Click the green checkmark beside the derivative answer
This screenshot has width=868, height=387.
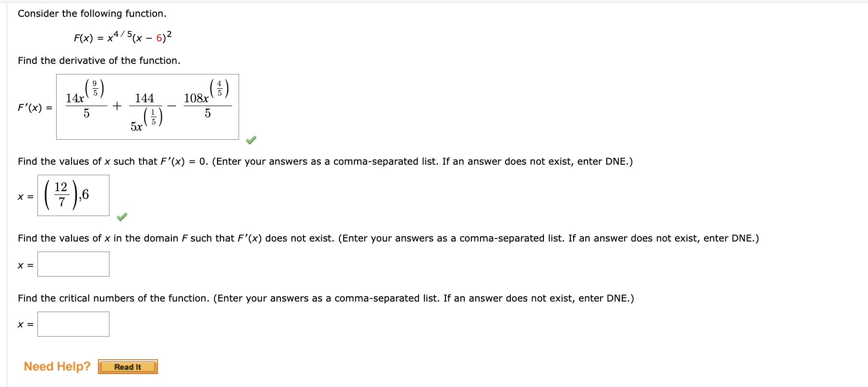pos(252,140)
